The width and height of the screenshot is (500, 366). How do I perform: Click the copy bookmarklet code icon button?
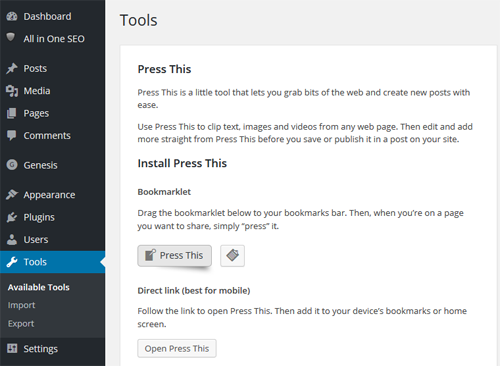coord(232,256)
